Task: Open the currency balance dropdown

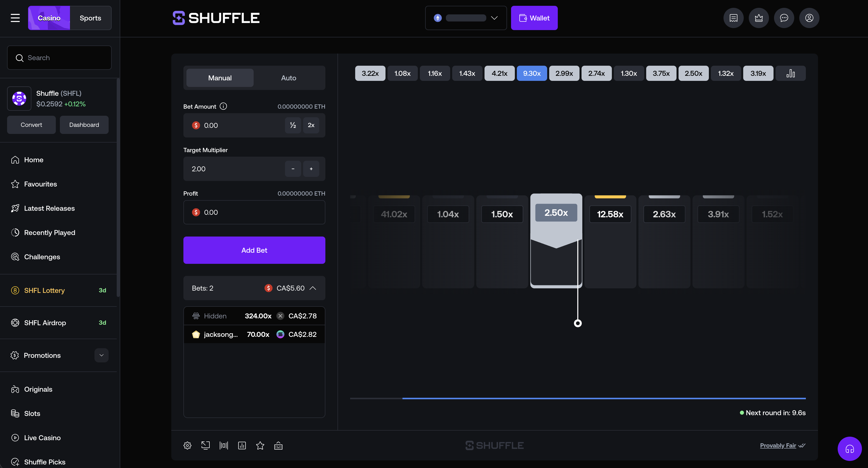Action: coord(466,18)
